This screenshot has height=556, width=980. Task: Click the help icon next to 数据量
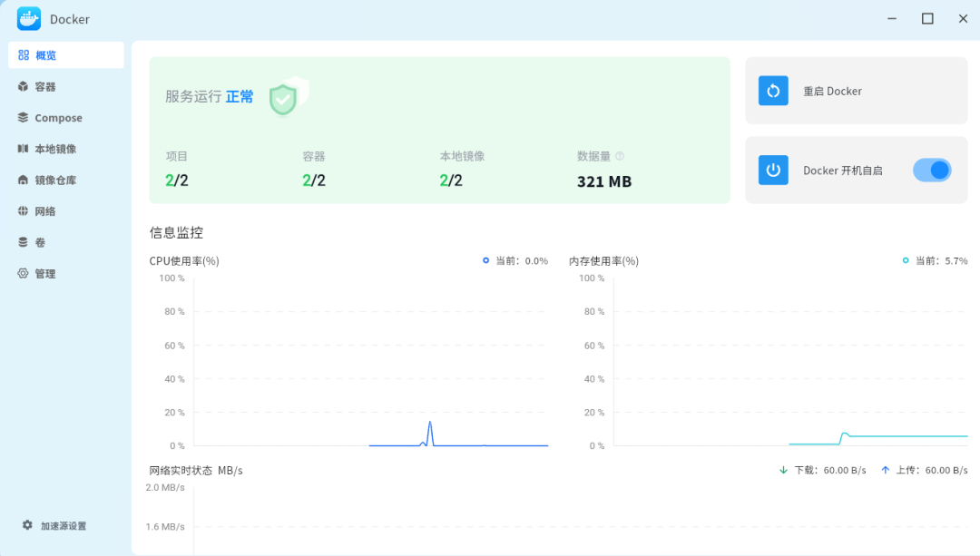point(620,156)
